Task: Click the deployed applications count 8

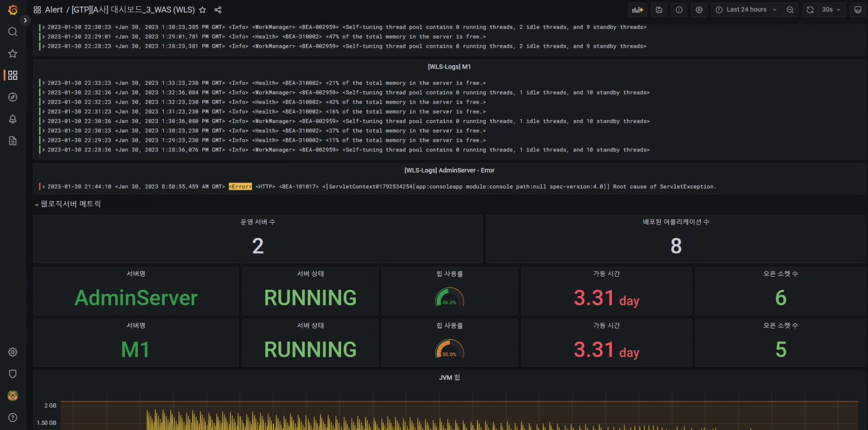Action: 676,246
